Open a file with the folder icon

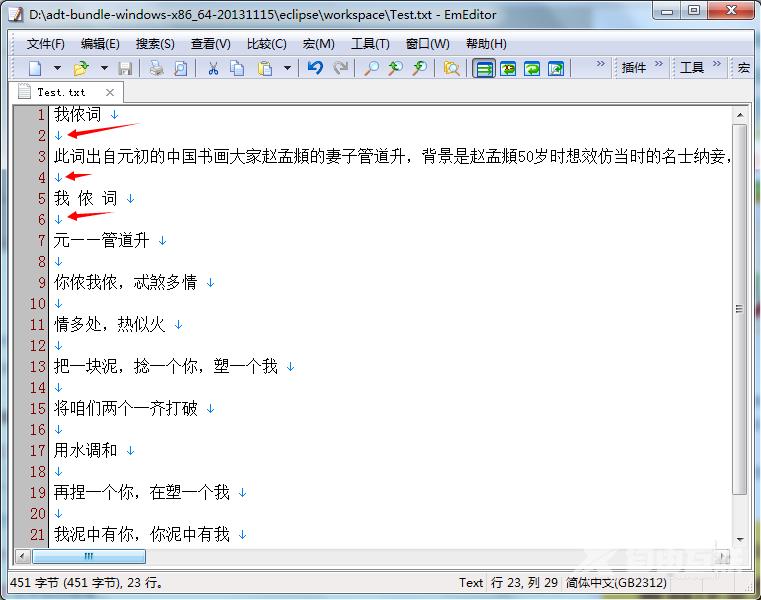(x=81, y=68)
